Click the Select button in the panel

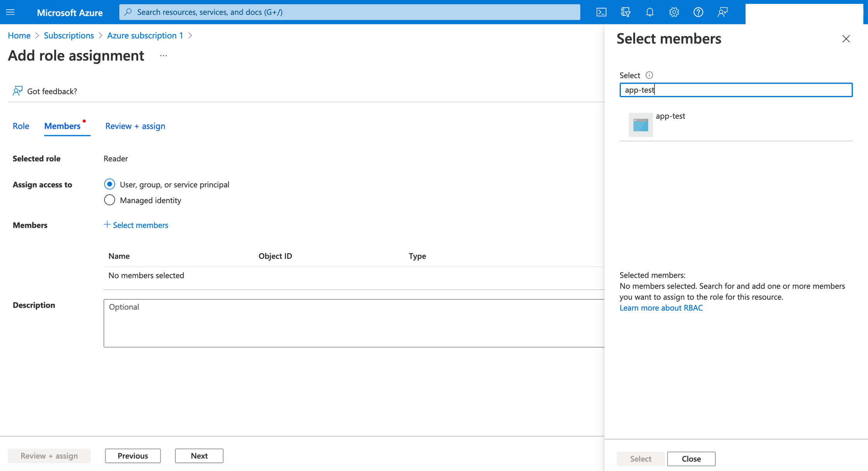click(x=641, y=459)
